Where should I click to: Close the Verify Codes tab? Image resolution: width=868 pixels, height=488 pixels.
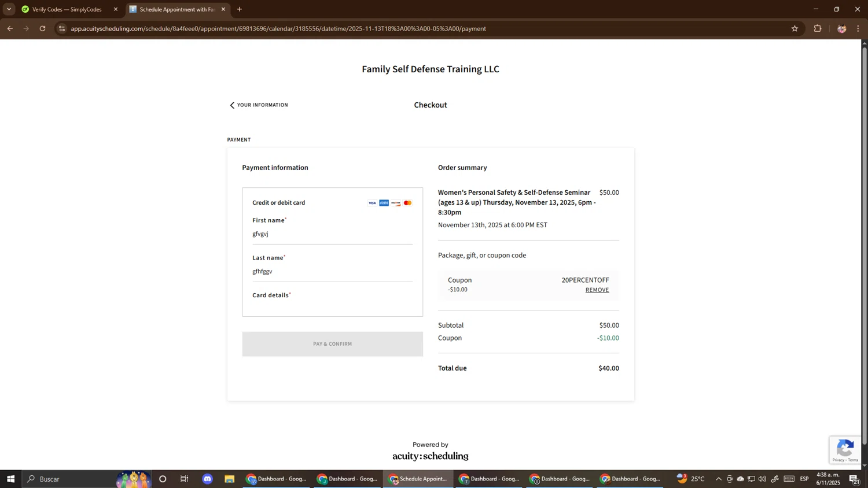point(116,9)
